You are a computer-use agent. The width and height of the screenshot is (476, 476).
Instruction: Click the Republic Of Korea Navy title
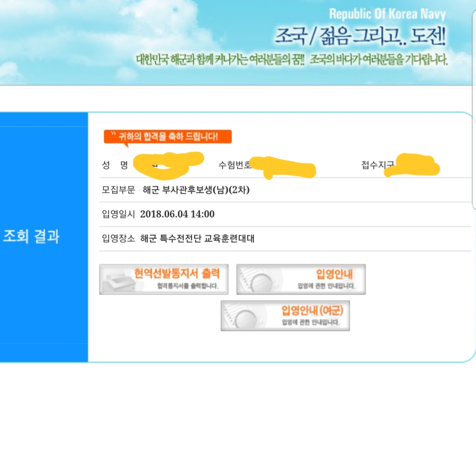tap(387, 14)
